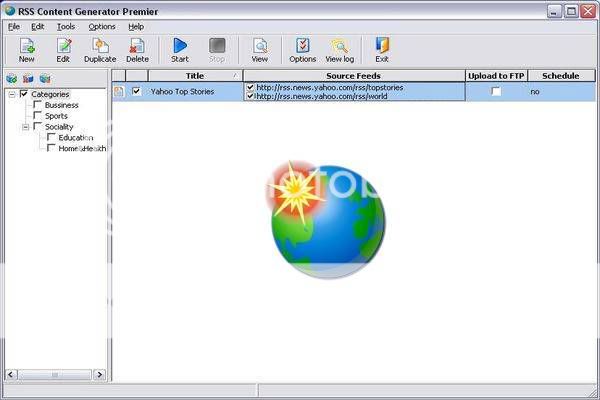600x400 pixels.
Task: Uncheck the world feed URL checkbox
Action: click(250, 96)
